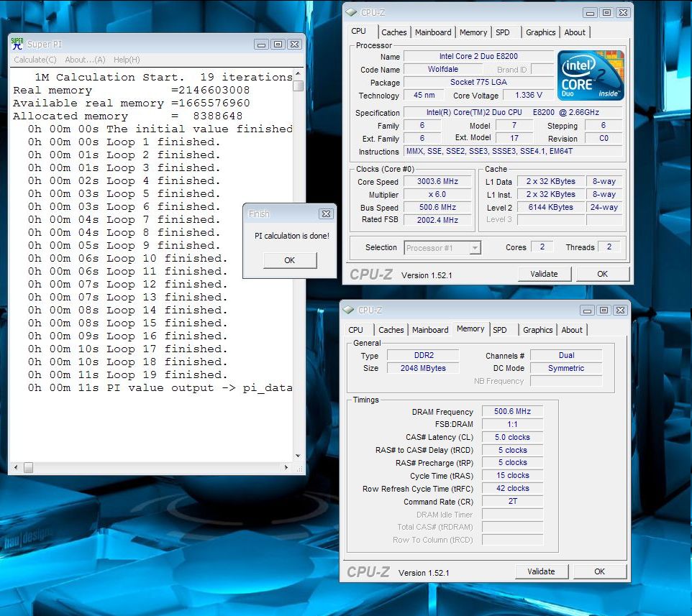Click the Super PI horizontal scrollbar thumb
Image resolution: width=692 pixels, height=616 pixels.
[28, 467]
